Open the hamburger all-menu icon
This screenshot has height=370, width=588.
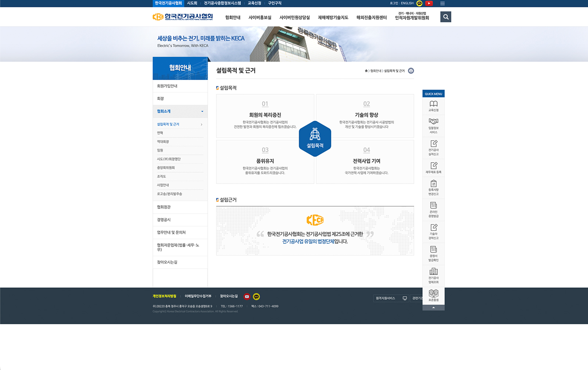(442, 3)
